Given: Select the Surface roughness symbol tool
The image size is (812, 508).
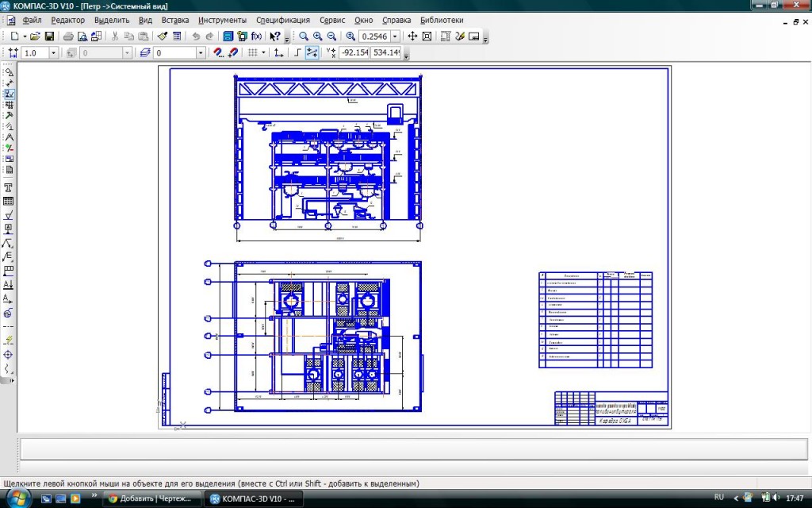Looking at the screenshot, I should pyautogui.click(x=8, y=215).
